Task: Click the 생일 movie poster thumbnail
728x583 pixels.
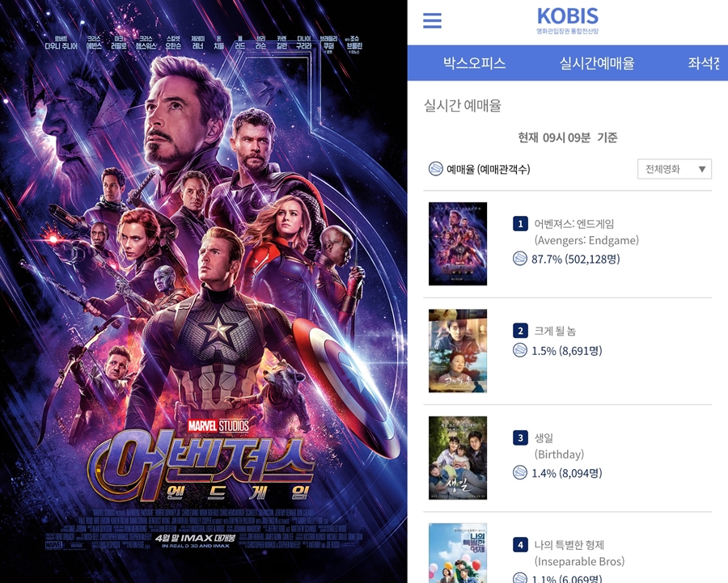Action: [x=458, y=458]
